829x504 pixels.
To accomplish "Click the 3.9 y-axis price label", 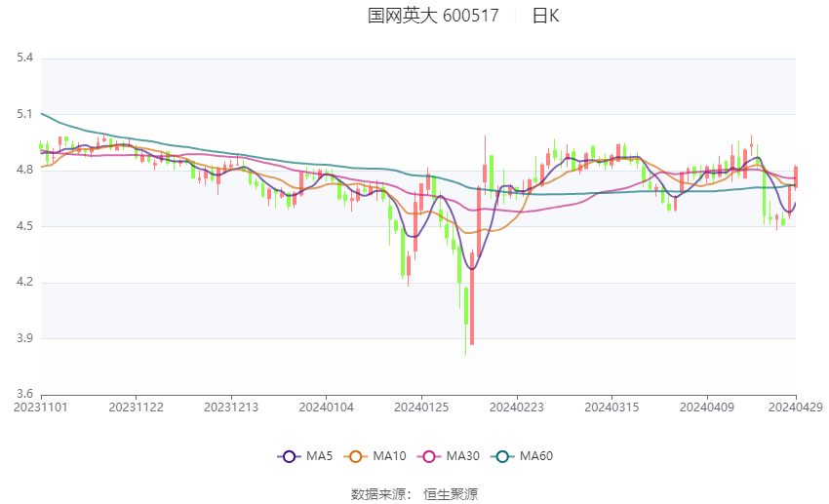I will pos(24,338).
